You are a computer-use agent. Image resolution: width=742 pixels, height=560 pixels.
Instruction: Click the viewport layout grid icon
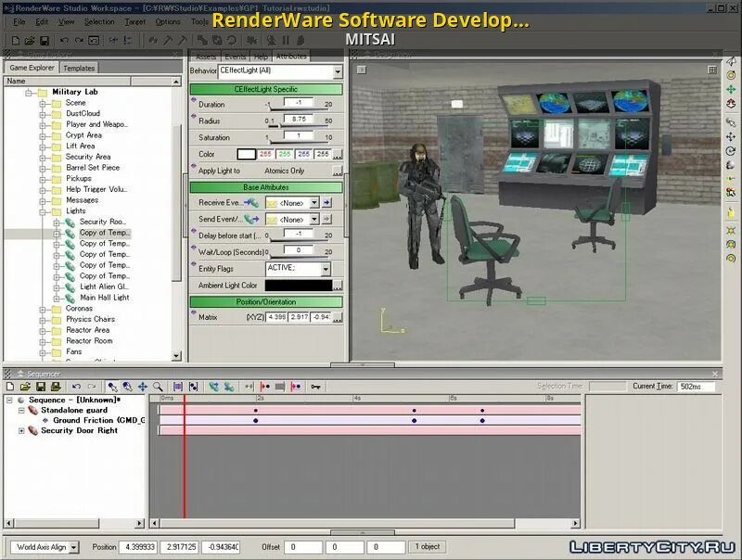pos(712,70)
